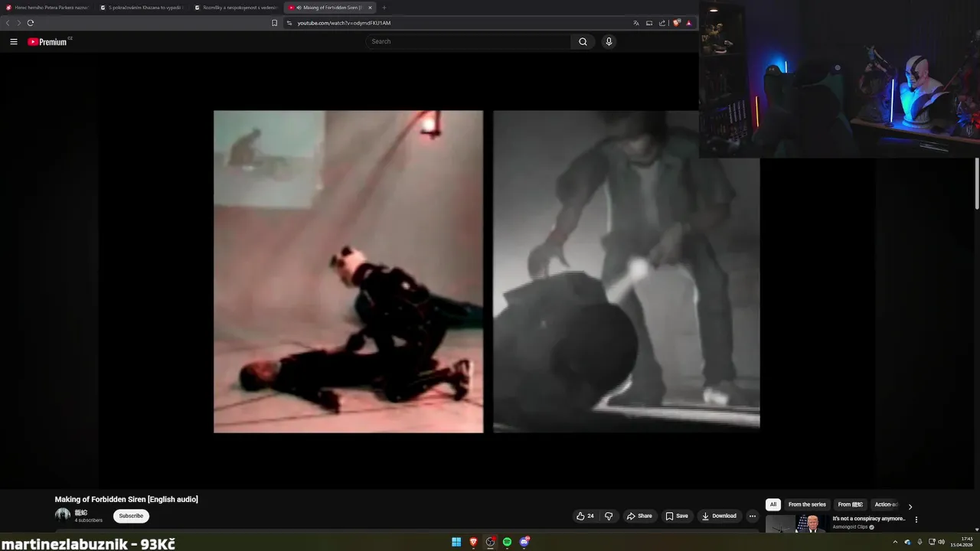This screenshot has height=551, width=980.
Task: Click the page vertical scrollbar
Action: pos(977,183)
